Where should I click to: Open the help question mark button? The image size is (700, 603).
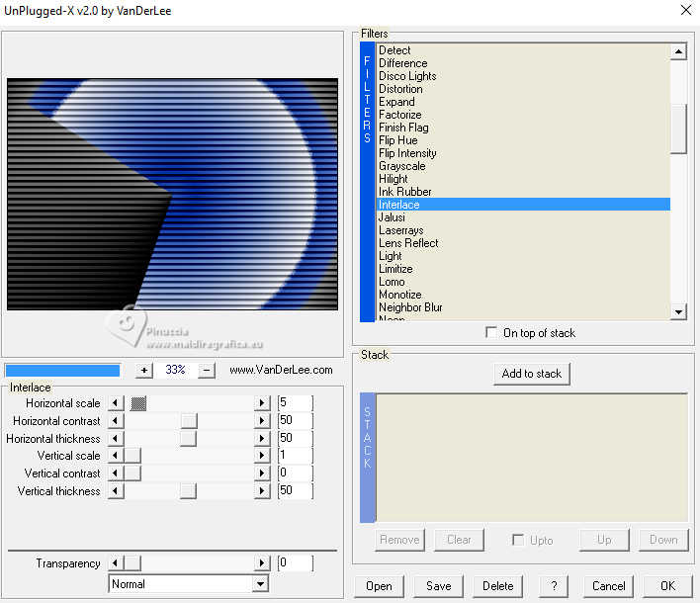coord(553,586)
